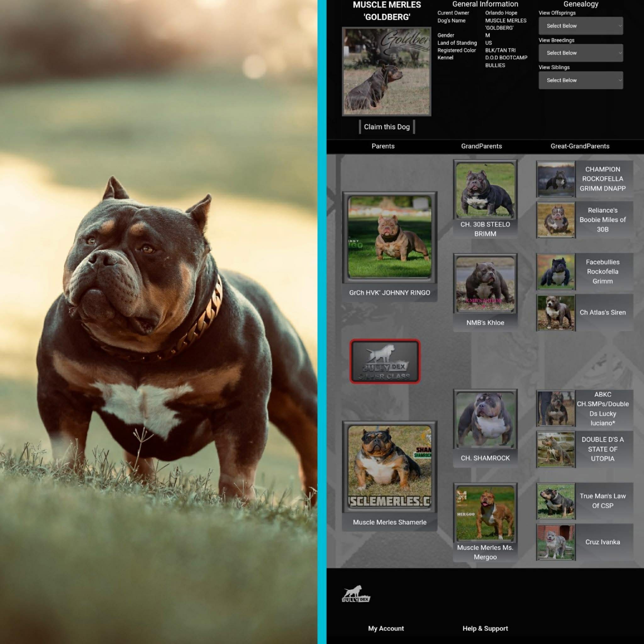Click ABKC CH.SMPs/Double Ds Lucky luciano text

pos(603,409)
